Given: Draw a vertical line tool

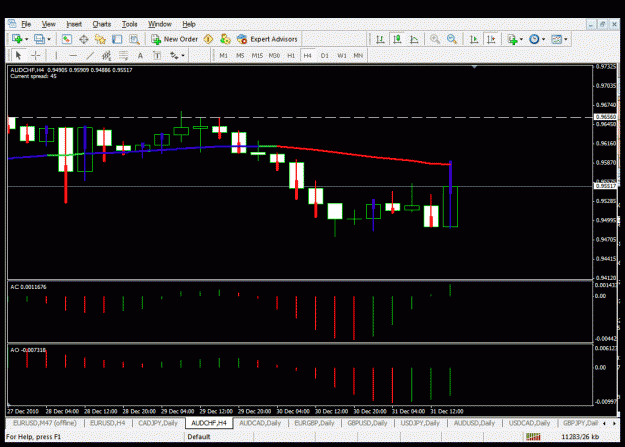Looking at the screenshot, I should [56, 55].
